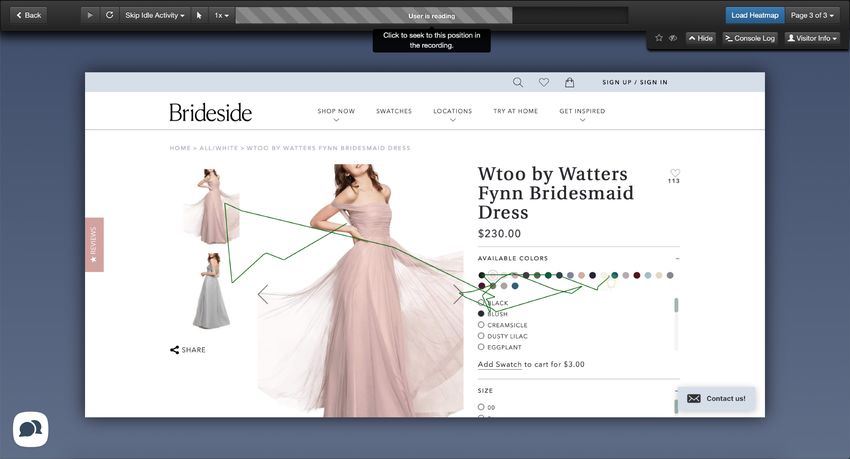Open the Visitor Info dropdown
850x459 pixels.
812,38
